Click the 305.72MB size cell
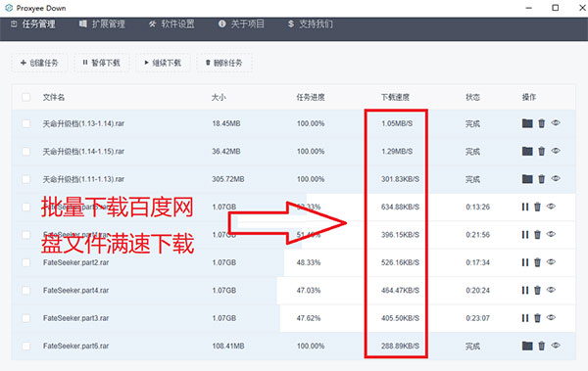This screenshot has width=588, height=371. coord(228,179)
